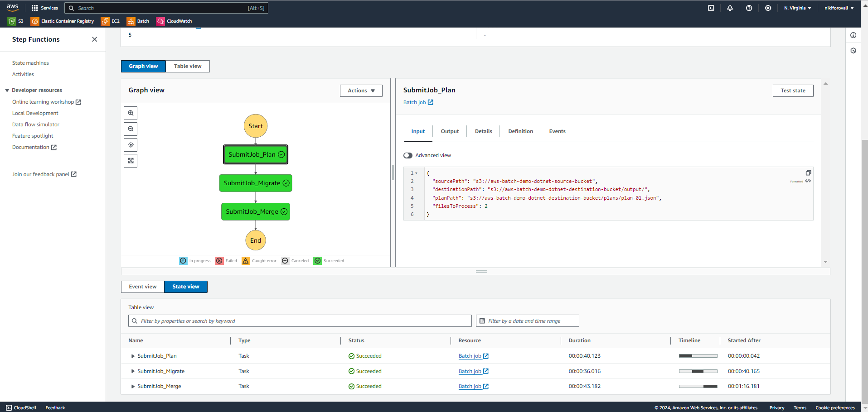Open State machines in sidebar
This screenshot has height=412, width=868.
(x=30, y=63)
